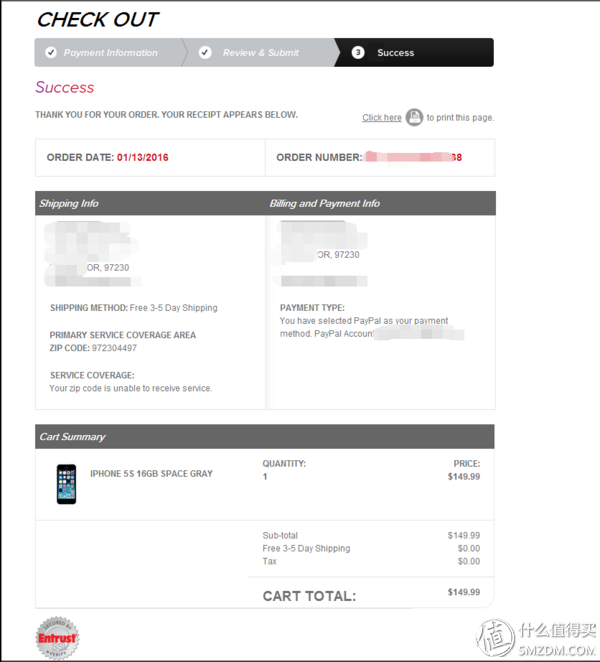The height and width of the screenshot is (662, 600).
Task: Click the printer icon to print page
Action: tap(414, 117)
